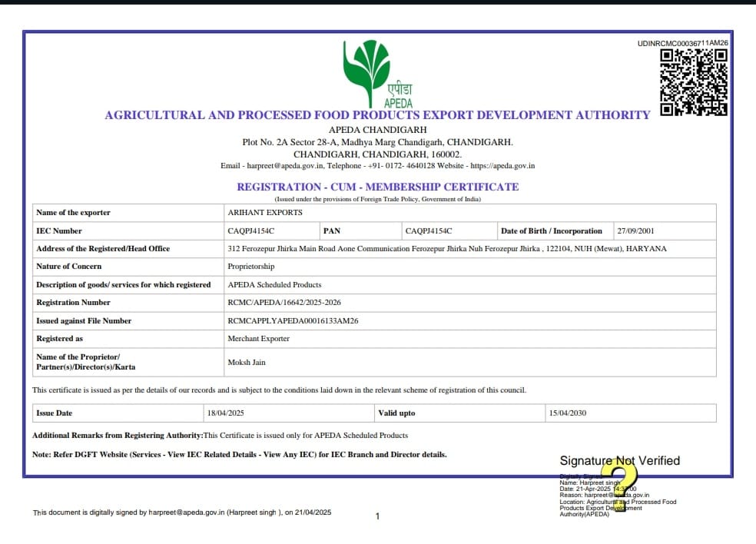Click the Registration-Cum-Membership Certificate title
Viewport: 756px width, 544px height.
(x=377, y=187)
